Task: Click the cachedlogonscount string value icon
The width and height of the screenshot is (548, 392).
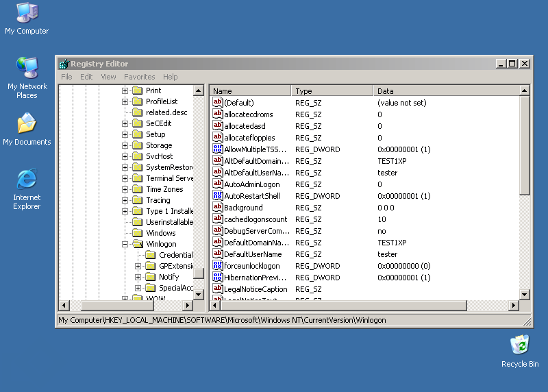Action: [x=217, y=219]
